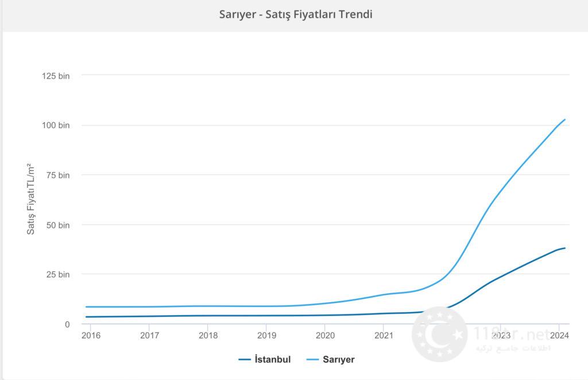Select the 2018 label on the x-axis
The width and height of the screenshot is (588, 380).
click(x=208, y=335)
